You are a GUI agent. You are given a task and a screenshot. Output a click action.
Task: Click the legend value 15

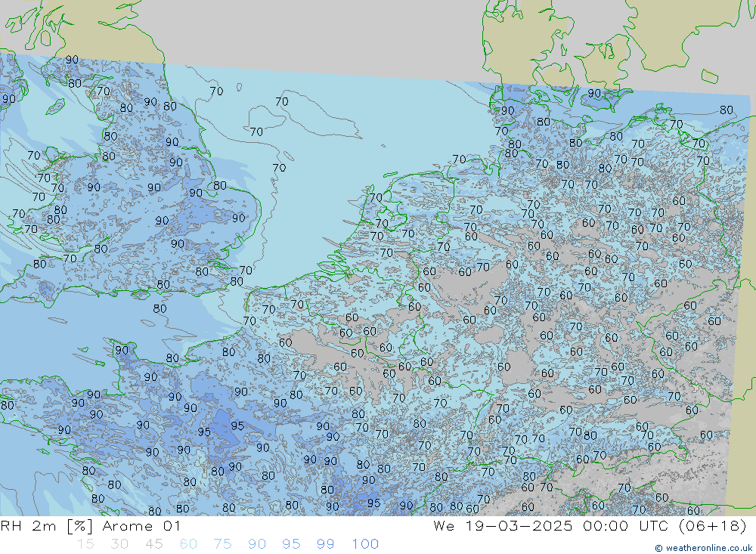(85, 544)
